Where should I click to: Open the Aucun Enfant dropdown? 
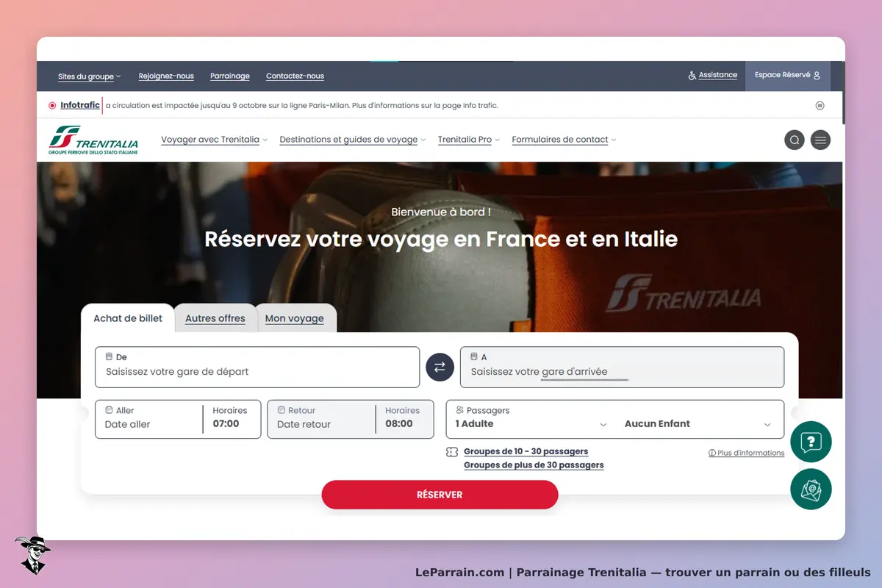pyautogui.click(x=698, y=424)
